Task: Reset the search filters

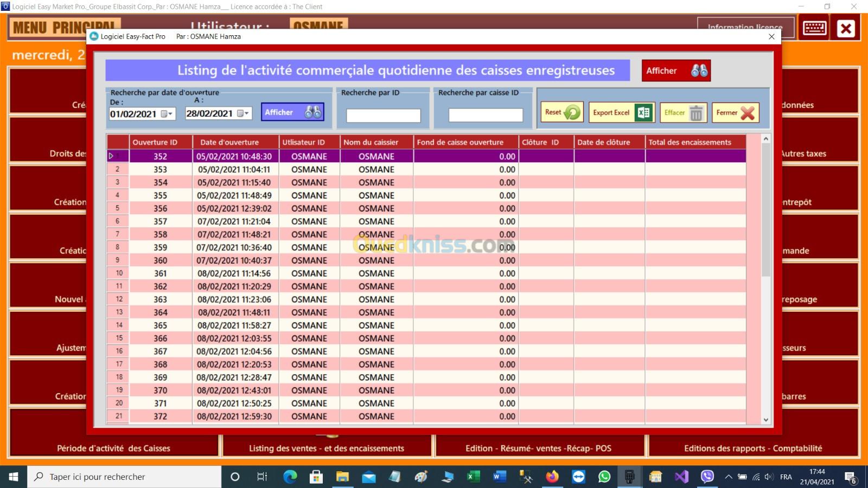Action: point(561,112)
